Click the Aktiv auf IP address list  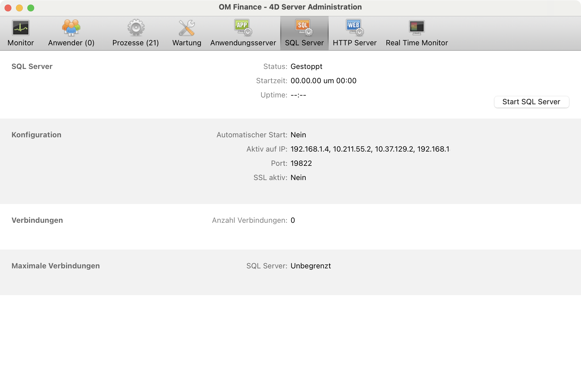click(x=370, y=149)
